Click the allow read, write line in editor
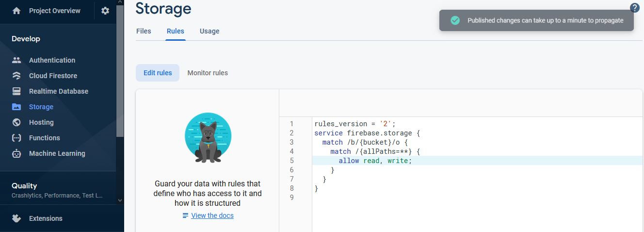The width and height of the screenshot is (644, 232). pyautogui.click(x=375, y=161)
